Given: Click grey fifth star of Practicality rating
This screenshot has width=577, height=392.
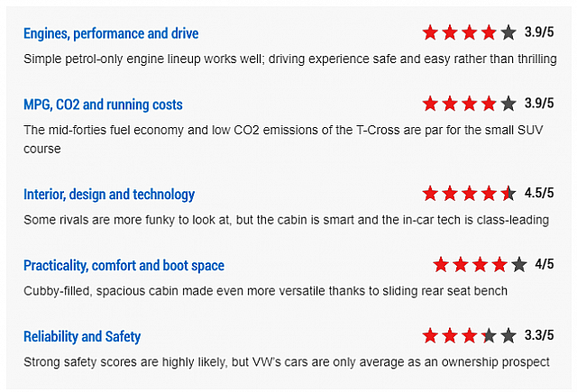Looking at the screenshot, I should coord(518,265).
